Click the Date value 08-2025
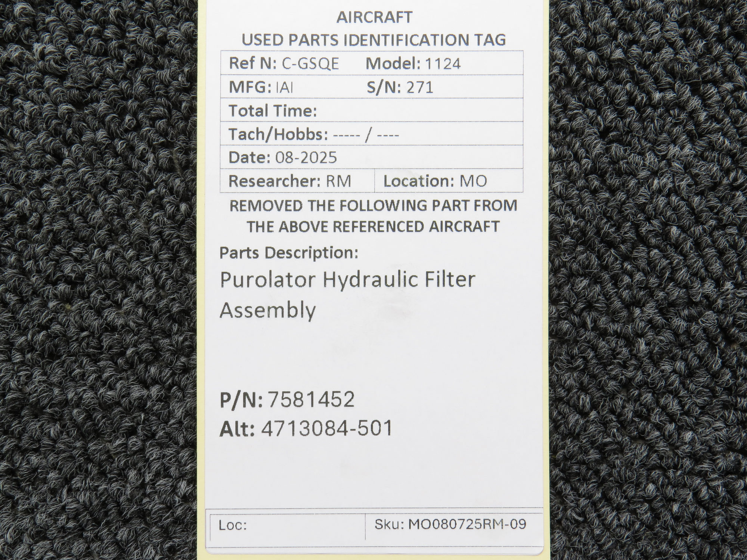Image resolution: width=747 pixels, height=560 pixels. [306, 158]
